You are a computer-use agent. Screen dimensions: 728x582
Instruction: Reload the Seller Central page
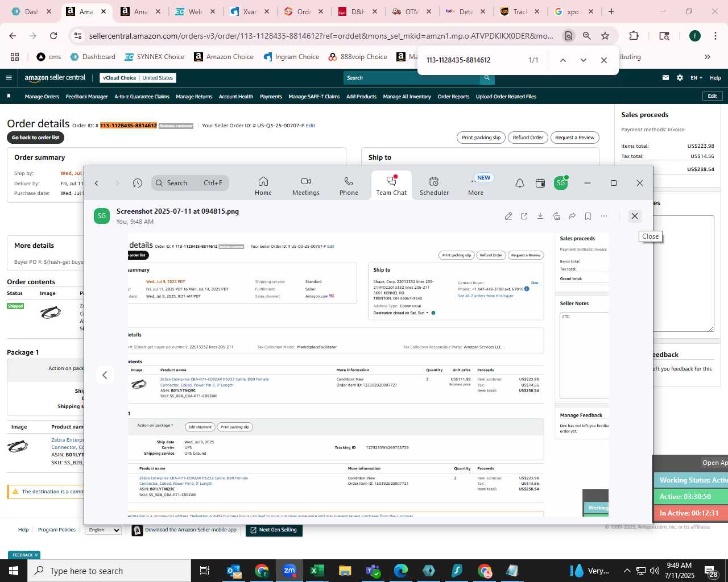[x=53, y=36]
